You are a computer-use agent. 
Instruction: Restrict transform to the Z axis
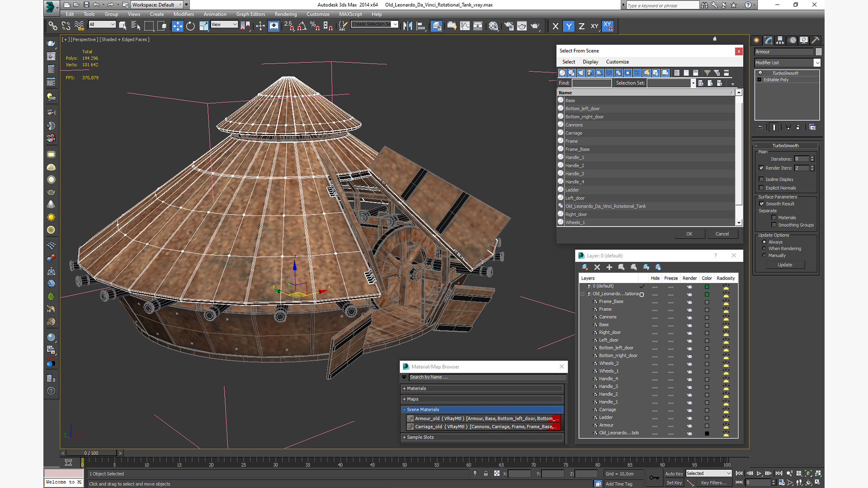point(581,26)
